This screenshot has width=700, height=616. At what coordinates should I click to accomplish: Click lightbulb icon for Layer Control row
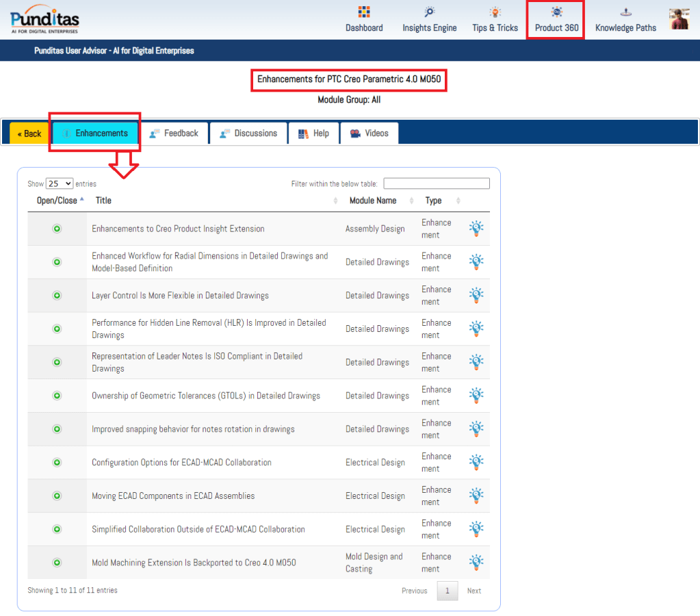476,296
